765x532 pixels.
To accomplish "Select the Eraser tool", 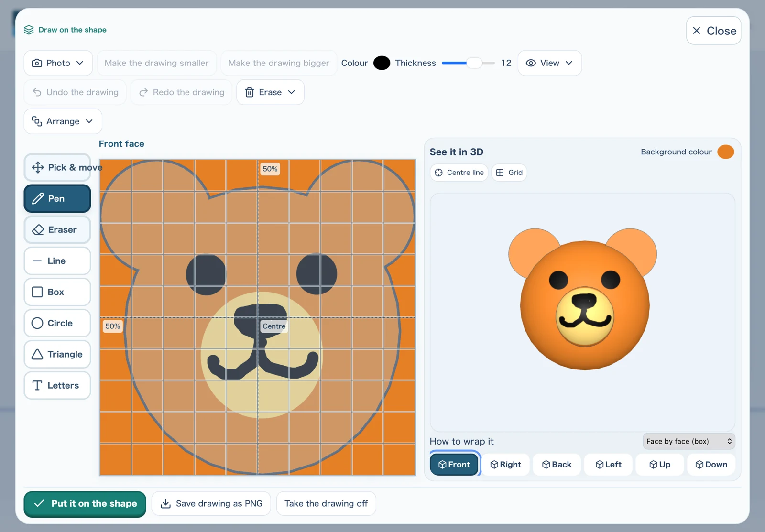I will pyautogui.click(x=57, y=229).
